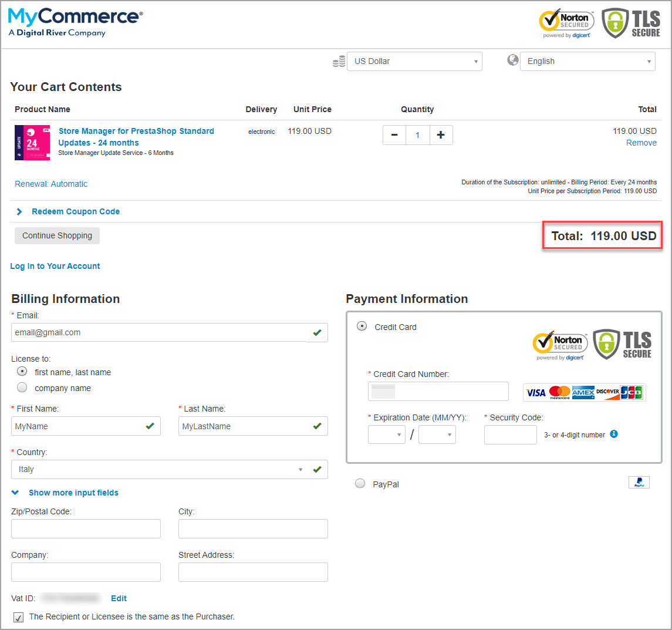
Task: Click the Duration of the Subscription line
Action: 559,182
